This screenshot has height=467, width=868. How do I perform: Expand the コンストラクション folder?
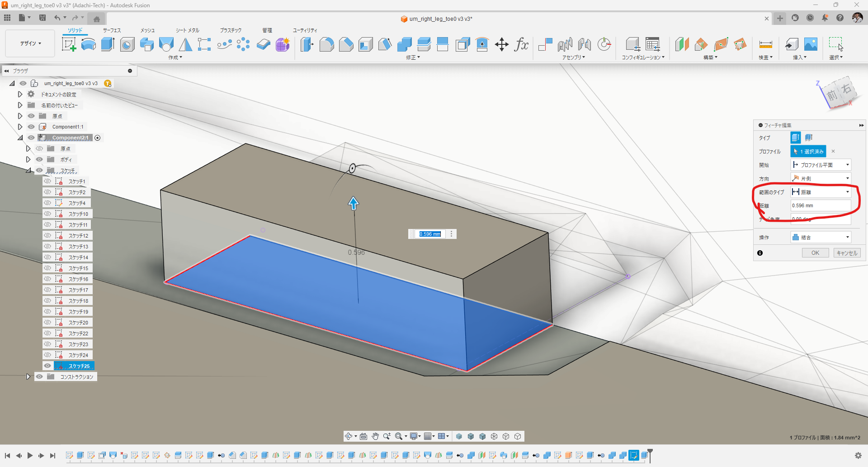(x=28, y=376)
